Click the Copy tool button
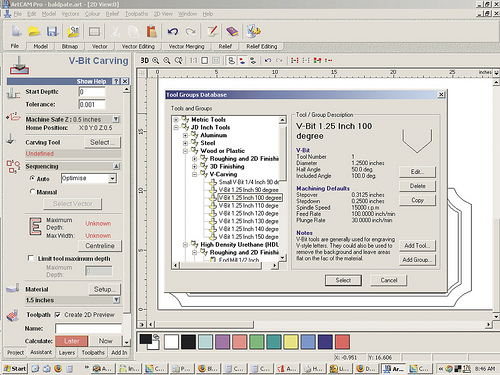The width and height of the screenshot is (500, 375). click(417, 200)
